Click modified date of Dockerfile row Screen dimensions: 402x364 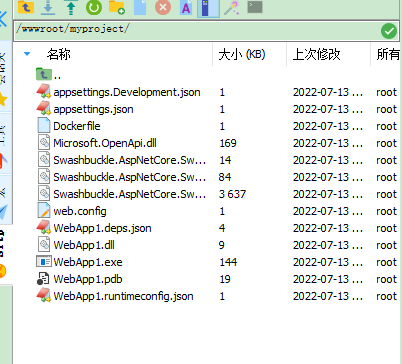[328, 126]
